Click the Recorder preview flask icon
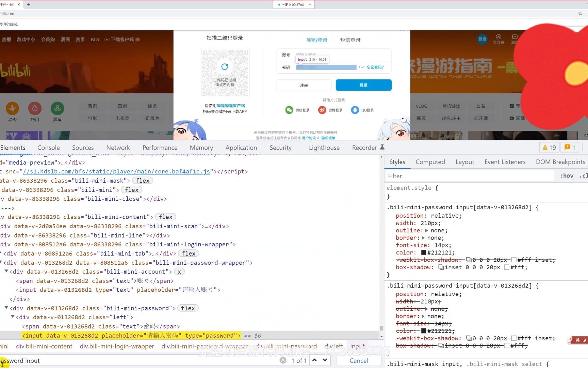The width and height of the screenshot is (588, 368). [x=382, y=147]
